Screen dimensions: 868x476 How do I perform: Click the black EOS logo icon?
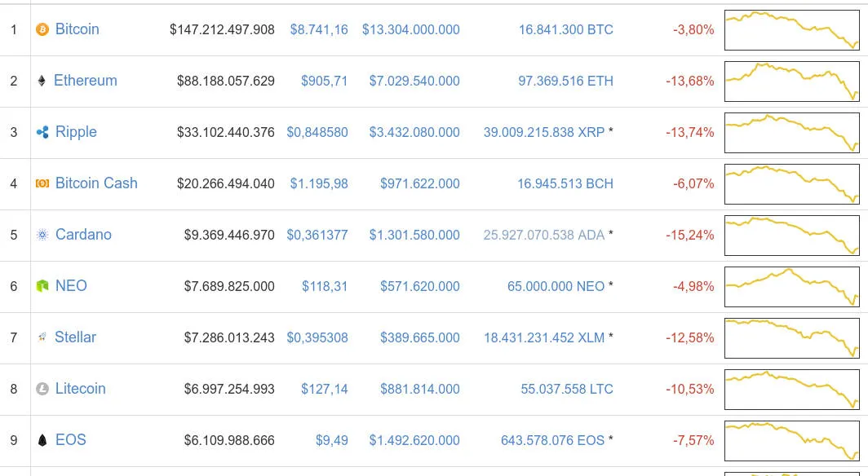pyautogui.click(x=42, y=440)
